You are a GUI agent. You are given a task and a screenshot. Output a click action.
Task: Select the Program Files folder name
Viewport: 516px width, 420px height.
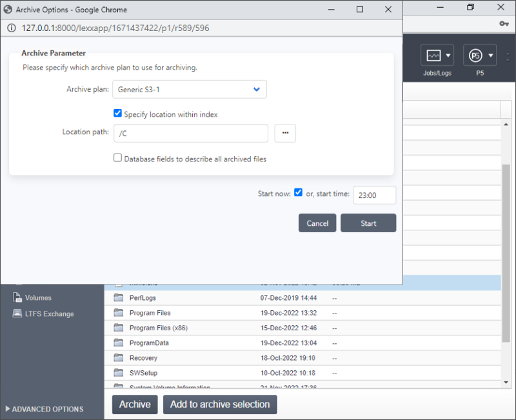click(x=150, y=313)
